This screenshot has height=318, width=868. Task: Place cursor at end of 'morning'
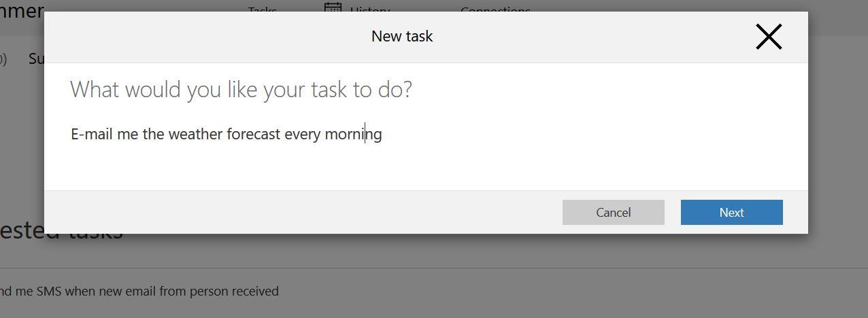(x=382, y=134)
